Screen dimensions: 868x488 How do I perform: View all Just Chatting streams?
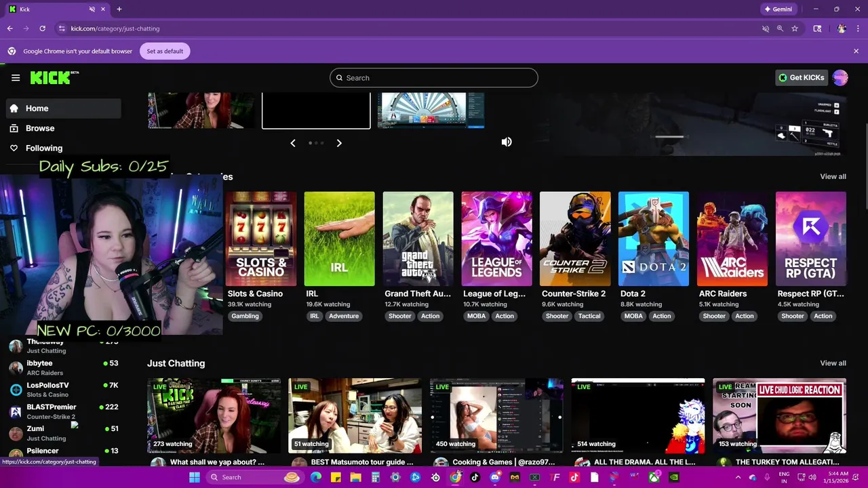point(833,363)
